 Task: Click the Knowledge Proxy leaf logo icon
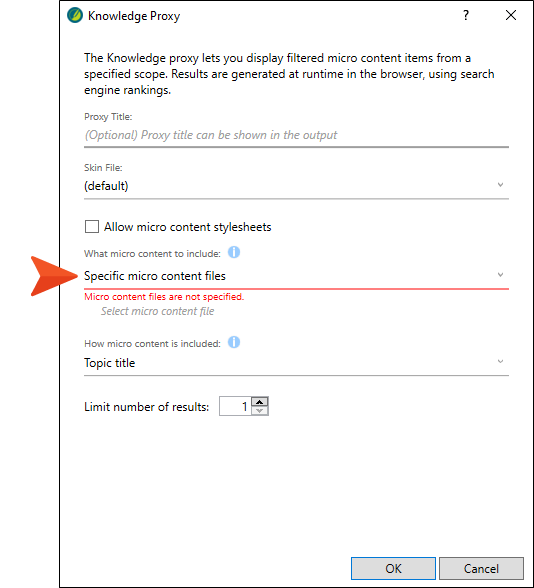click(75, 15)
